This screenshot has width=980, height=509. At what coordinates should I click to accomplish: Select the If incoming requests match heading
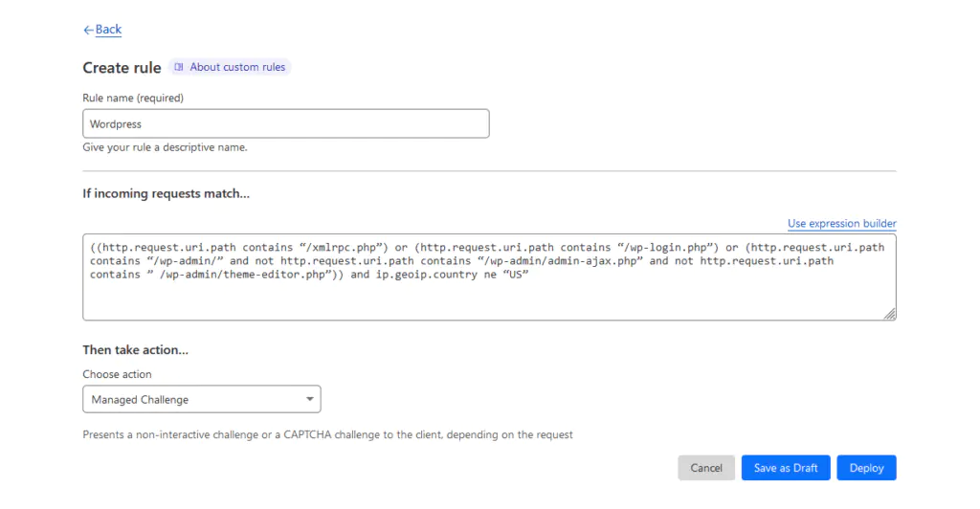click(166, 194)
